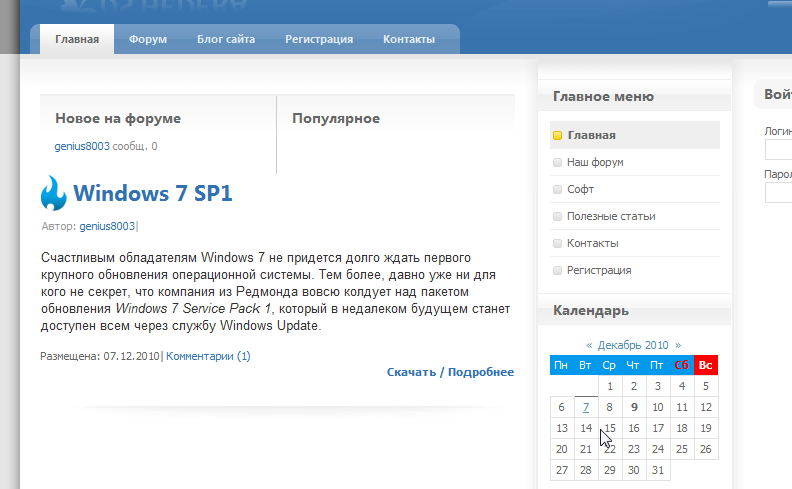Click calendar day 1

pyautogui.click(x=610, y=386)
